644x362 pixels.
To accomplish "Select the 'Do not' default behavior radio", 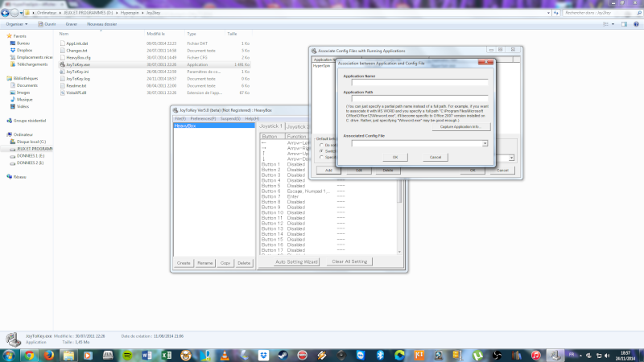I will [x=321, y=145].
